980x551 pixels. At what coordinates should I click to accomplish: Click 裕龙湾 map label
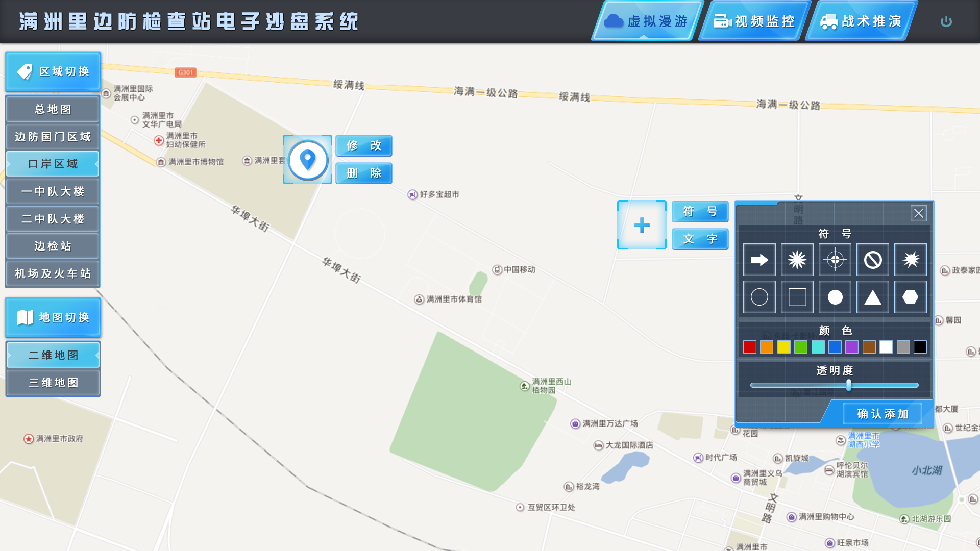587,487
